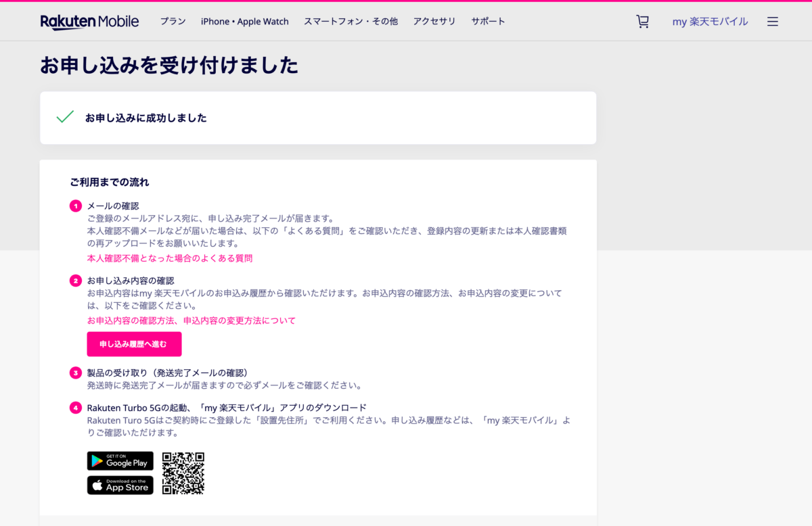Click the green success checkmark icon
The width and height of the screenshot is (812, 526).
point(64,116)
